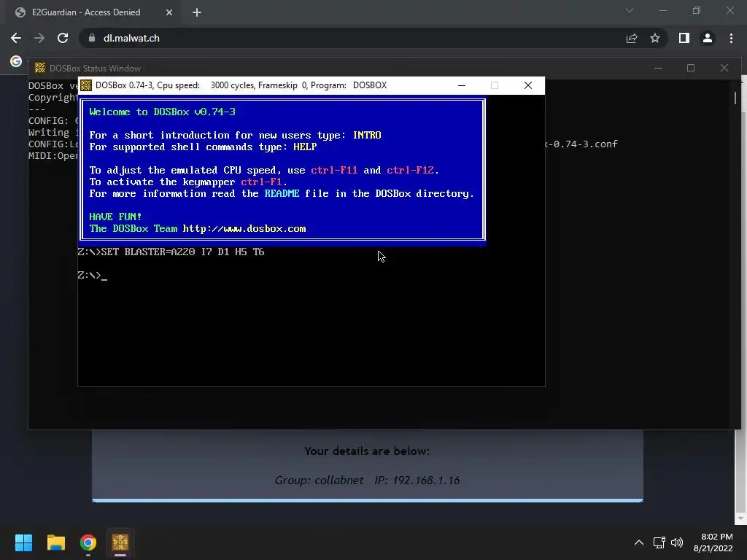Select the dl.malwat.ch URL field
747x560 pixels.
(352, 38)
